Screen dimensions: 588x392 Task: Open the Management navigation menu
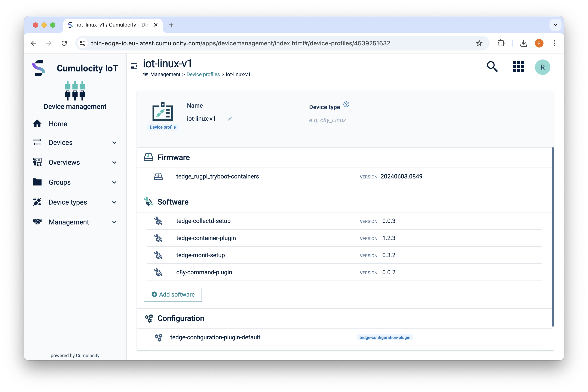pyautogui.click(x=75, y=222)
